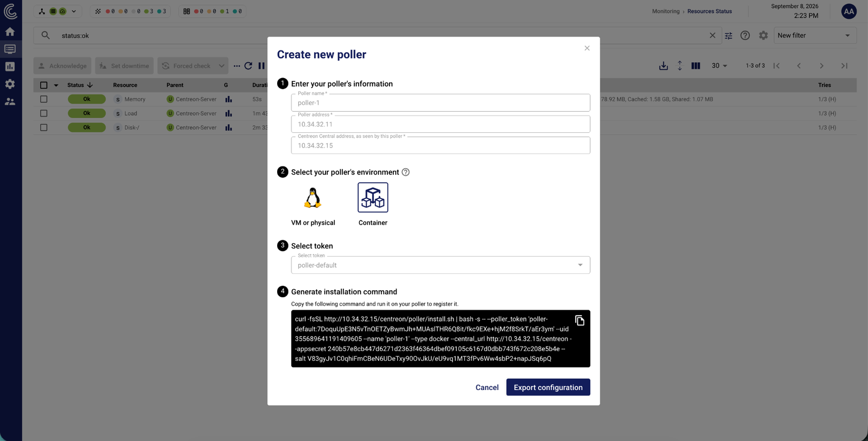This screenshot has height=441, width=868.
Task: Select Container environment
Action: pos(373,204)
